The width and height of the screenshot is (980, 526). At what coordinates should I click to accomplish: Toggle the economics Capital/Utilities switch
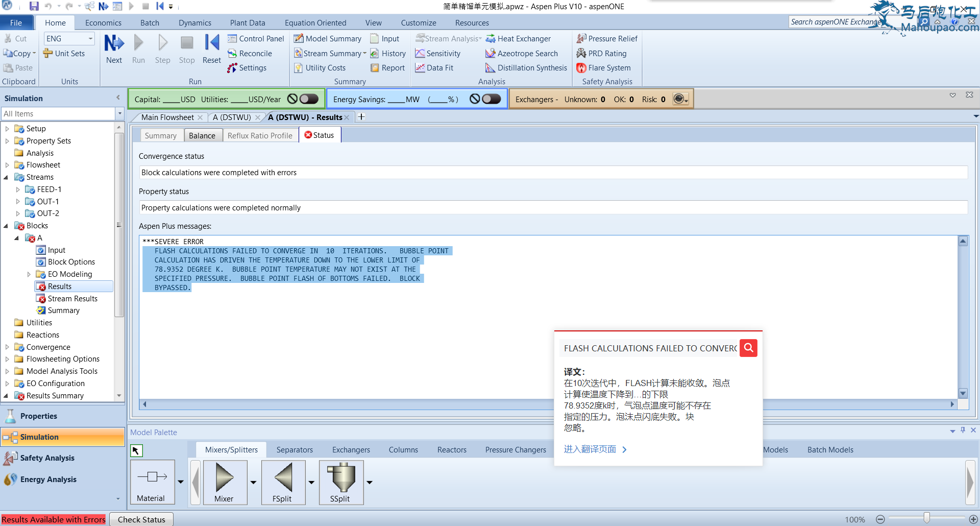coord(308,99)
